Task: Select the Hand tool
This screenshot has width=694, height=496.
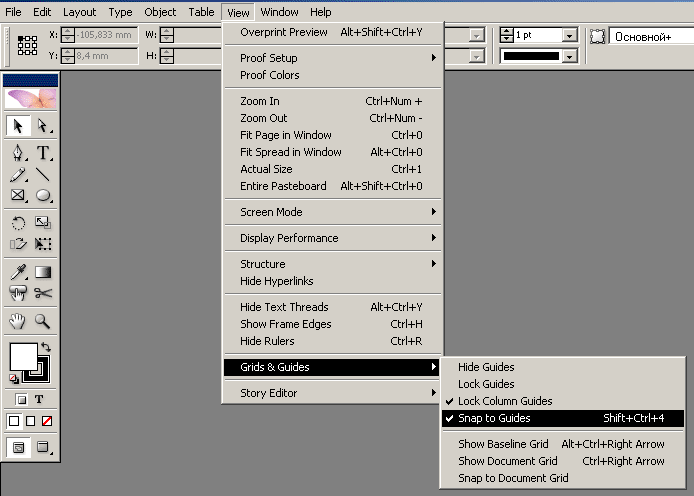Action: pyautogui.click(x=18, y=321)
